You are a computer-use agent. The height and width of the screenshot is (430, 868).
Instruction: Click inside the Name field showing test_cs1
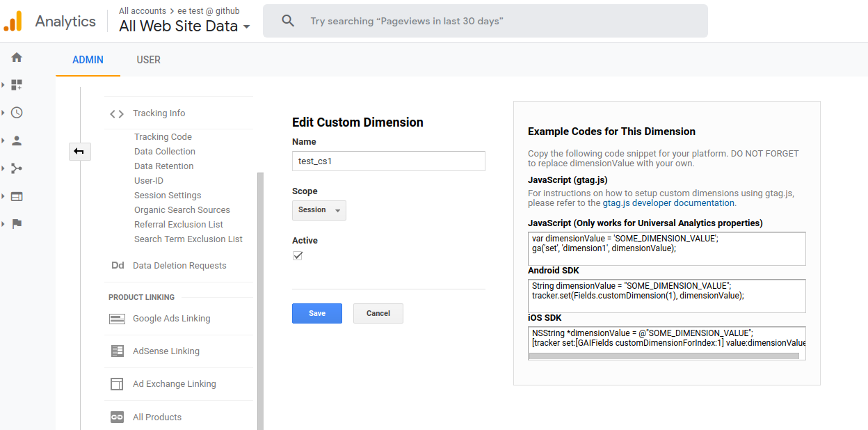(388, 161)
